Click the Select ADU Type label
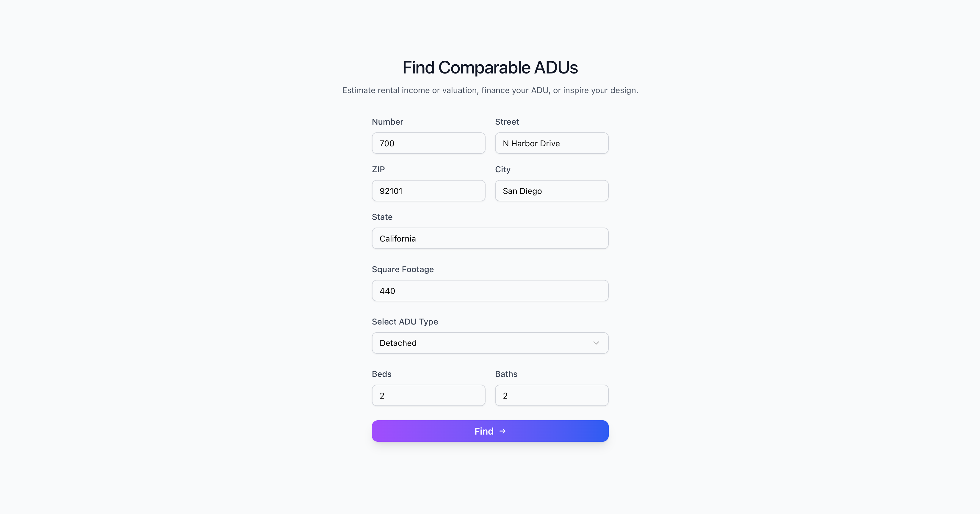This screenshot has width=980, height=514. coord(404,322)
